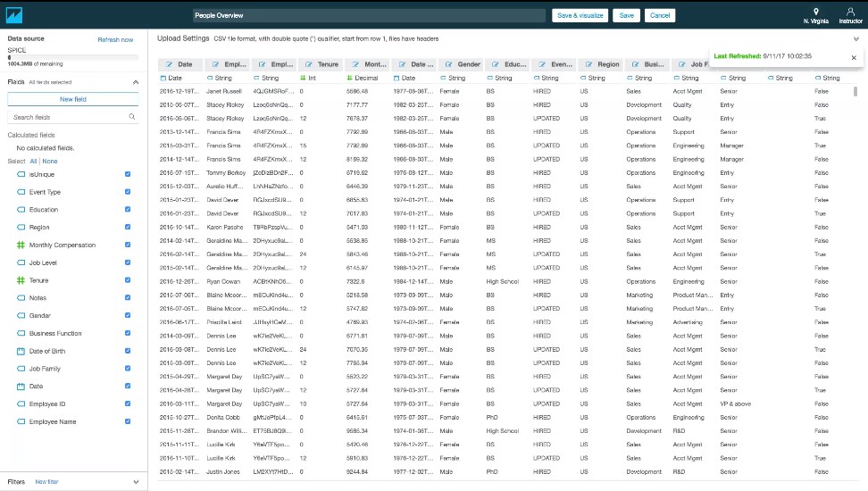Click the Cancel button
Screen dimensions: 868x491
coord(660,15)
